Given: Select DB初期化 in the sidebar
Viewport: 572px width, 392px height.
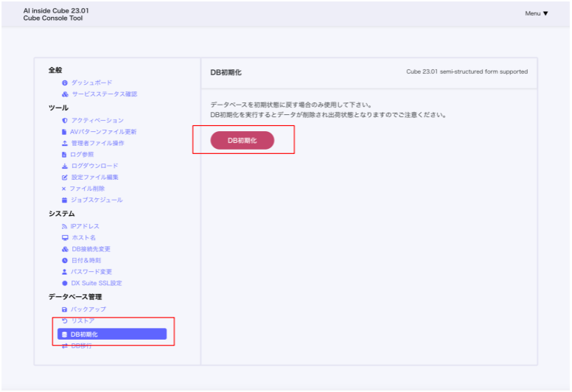Looking at the screenshot, I should pos(111,335).
